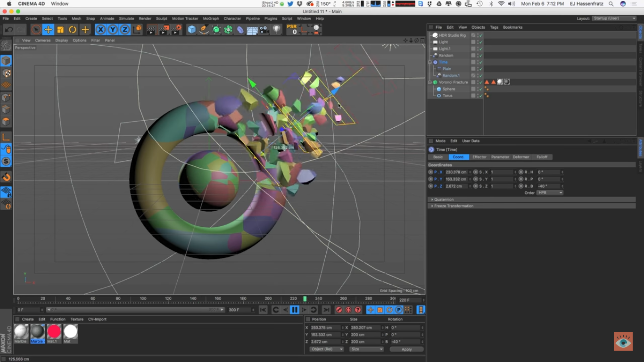
Task: Click the green timeline playhead marker
Action: (x=305, y=299)
